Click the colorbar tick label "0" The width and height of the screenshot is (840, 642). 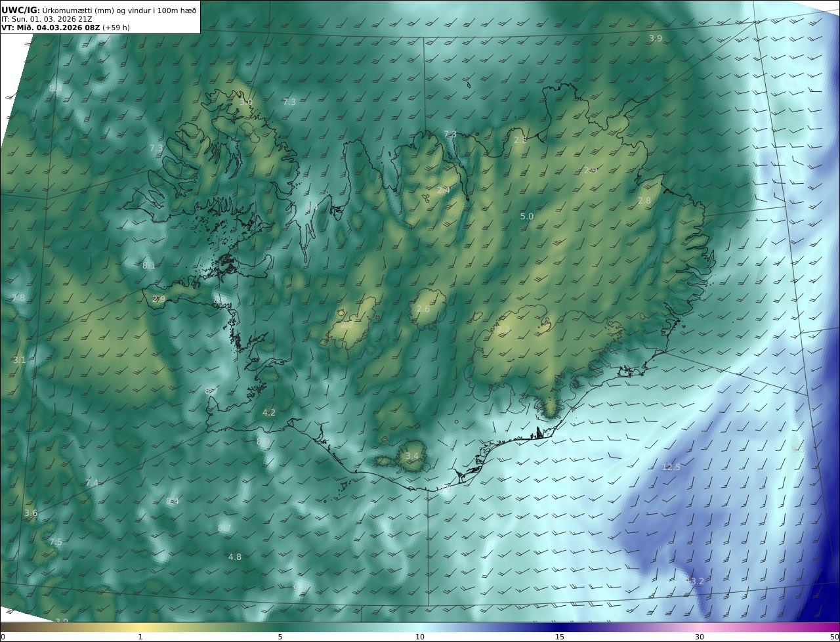(3, 637)
